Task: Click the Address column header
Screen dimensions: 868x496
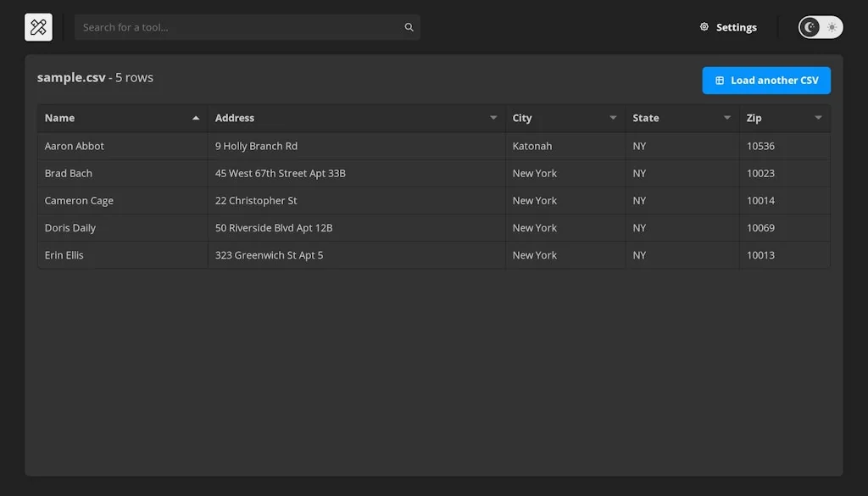Action: click(x=357, y=118)
